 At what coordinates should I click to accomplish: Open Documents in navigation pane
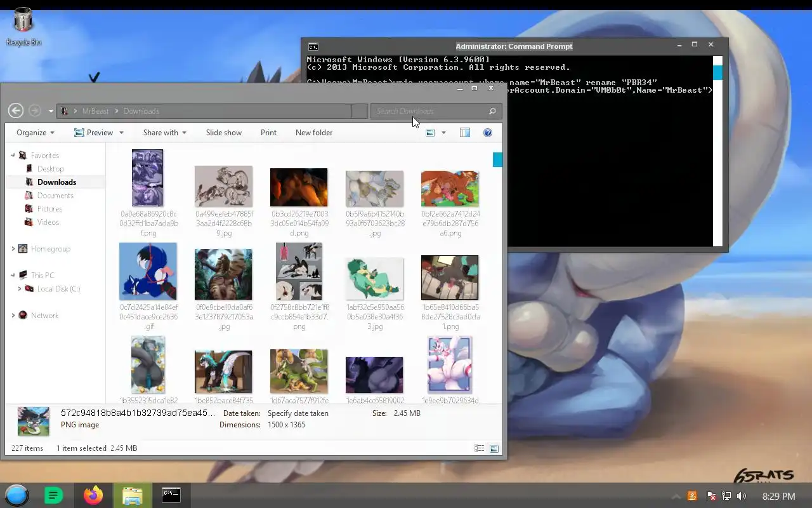click(55, 196)
